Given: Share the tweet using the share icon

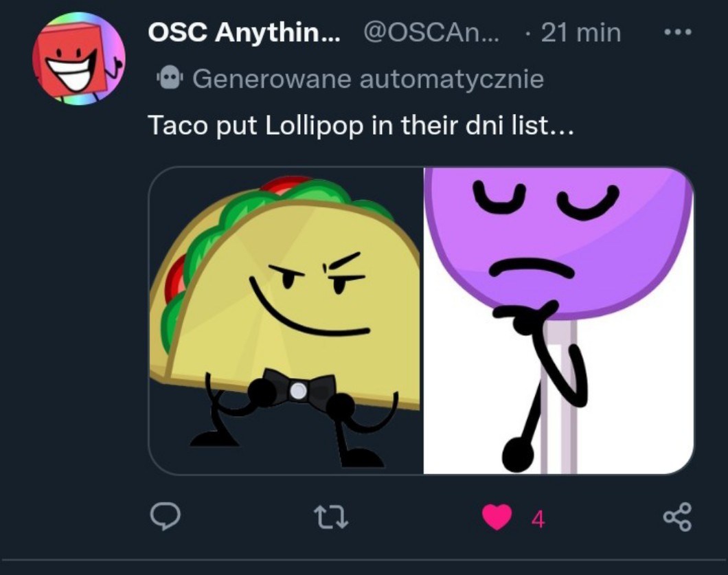Looking at the screenshot, I should tap(677, 518).
